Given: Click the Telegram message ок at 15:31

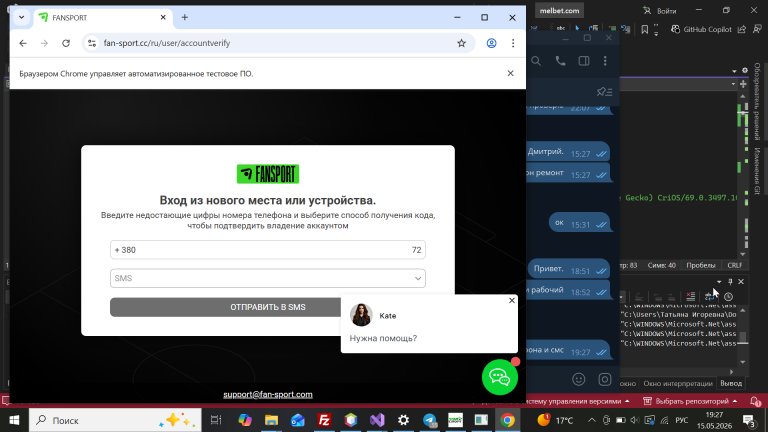Looking at the screenshot, I should click(579, 223).
